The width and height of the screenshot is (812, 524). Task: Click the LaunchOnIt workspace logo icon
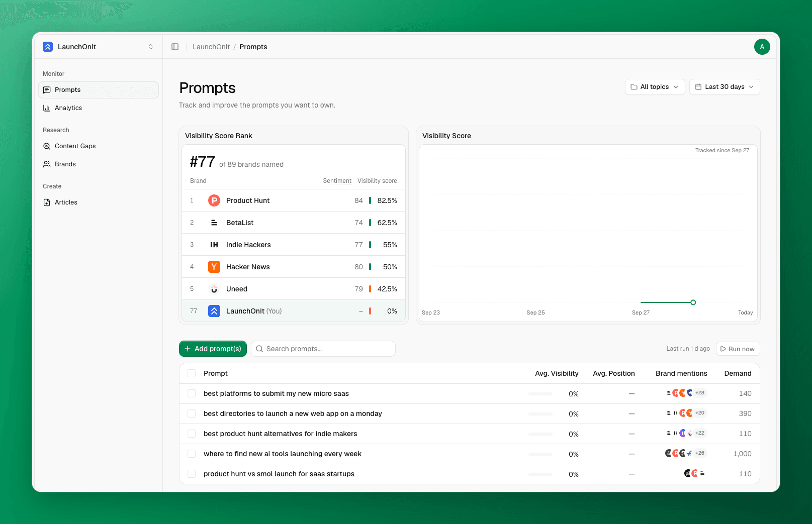pyautogui.click(x=48, y=47)
